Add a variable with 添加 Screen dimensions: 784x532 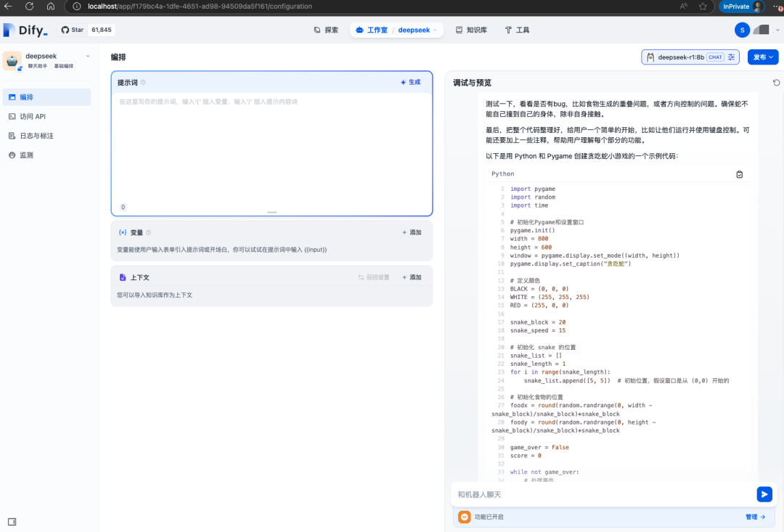click(412, 232)
